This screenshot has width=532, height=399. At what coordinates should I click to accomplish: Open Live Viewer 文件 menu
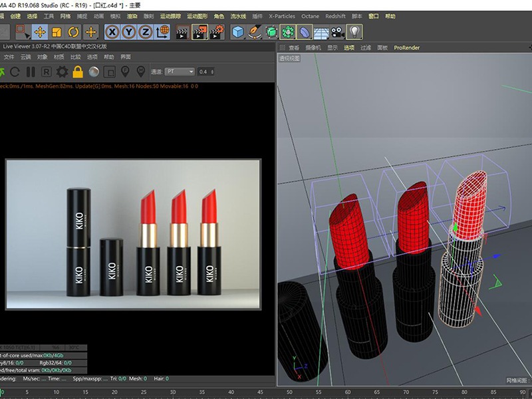[x=9, y=57]
